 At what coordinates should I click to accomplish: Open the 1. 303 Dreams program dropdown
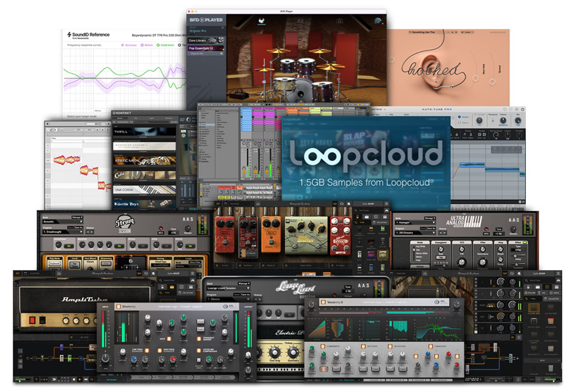415,232
